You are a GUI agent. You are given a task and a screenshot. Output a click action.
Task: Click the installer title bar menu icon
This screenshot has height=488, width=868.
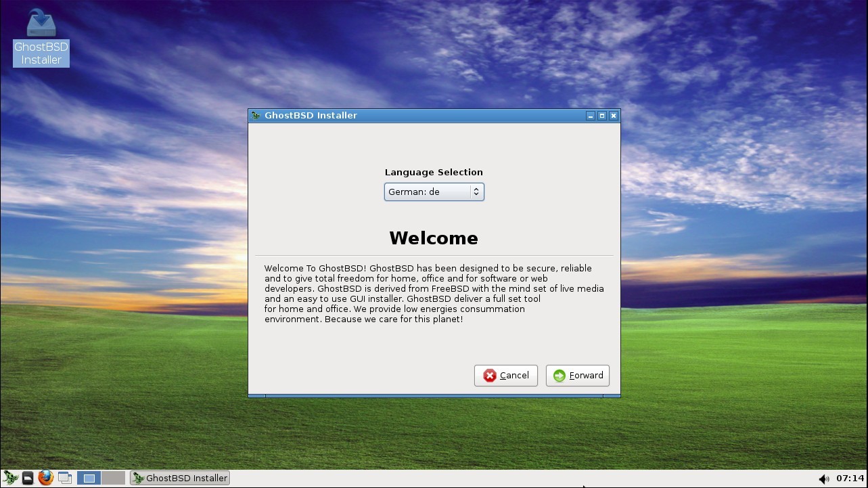(x=256, y=116)
